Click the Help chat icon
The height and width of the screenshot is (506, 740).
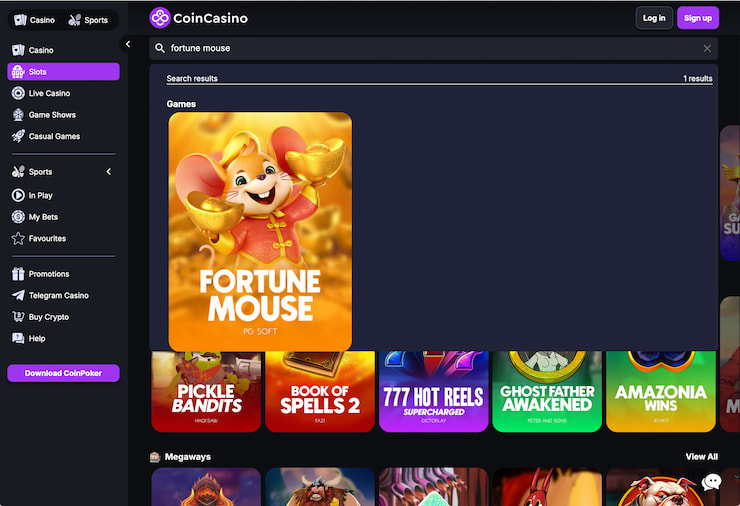pos(18,338)
